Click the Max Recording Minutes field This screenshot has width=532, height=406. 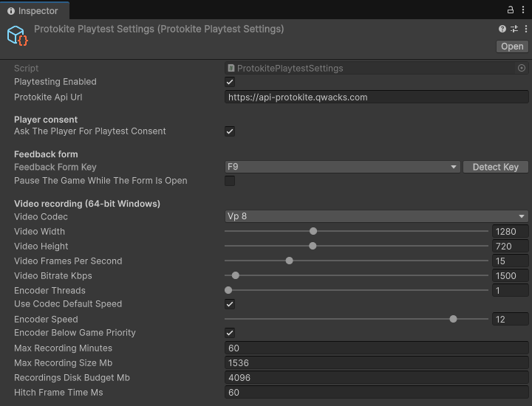click(377, 348)
